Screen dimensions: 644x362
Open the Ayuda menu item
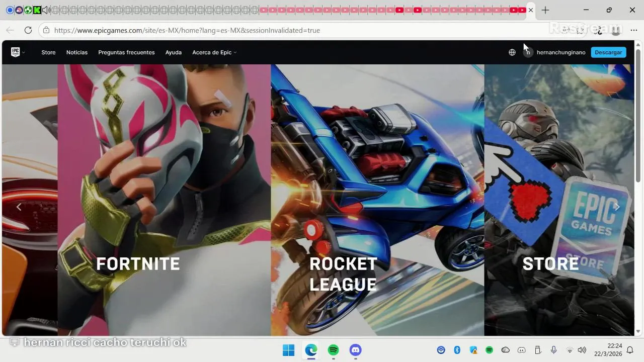click(174, 52)
